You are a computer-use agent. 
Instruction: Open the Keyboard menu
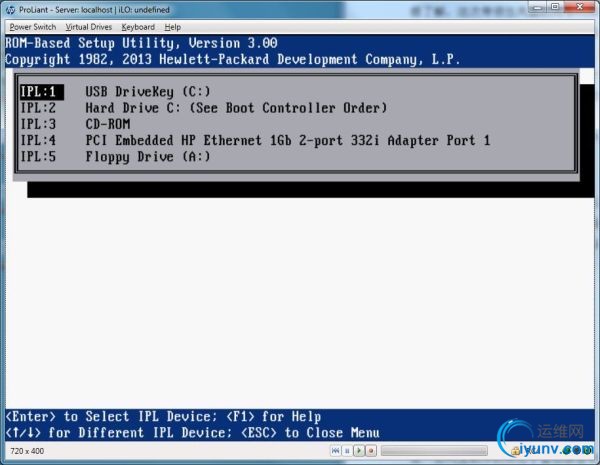pos(138,27)
